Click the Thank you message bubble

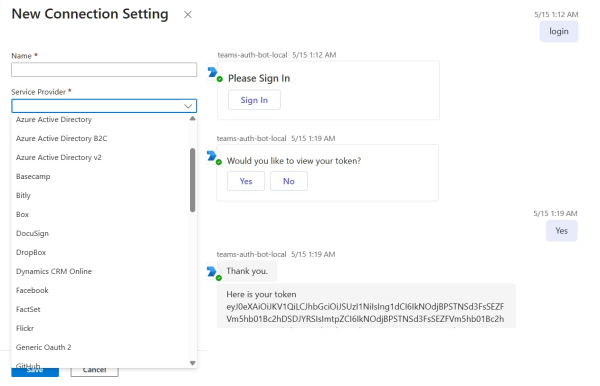click(247, 271)
